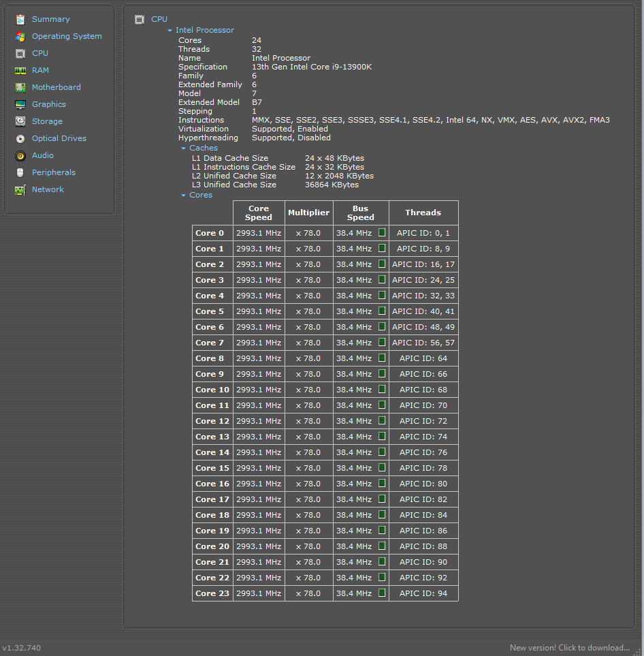
Task: Click the Core 23 row label
Action: 212,593
